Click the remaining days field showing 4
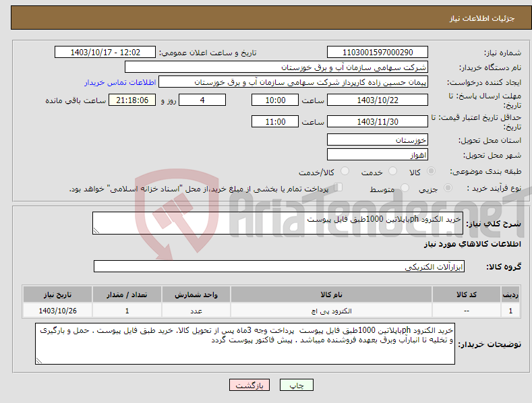The width and height of the screenshot is (532, 403). coord(202,100)
